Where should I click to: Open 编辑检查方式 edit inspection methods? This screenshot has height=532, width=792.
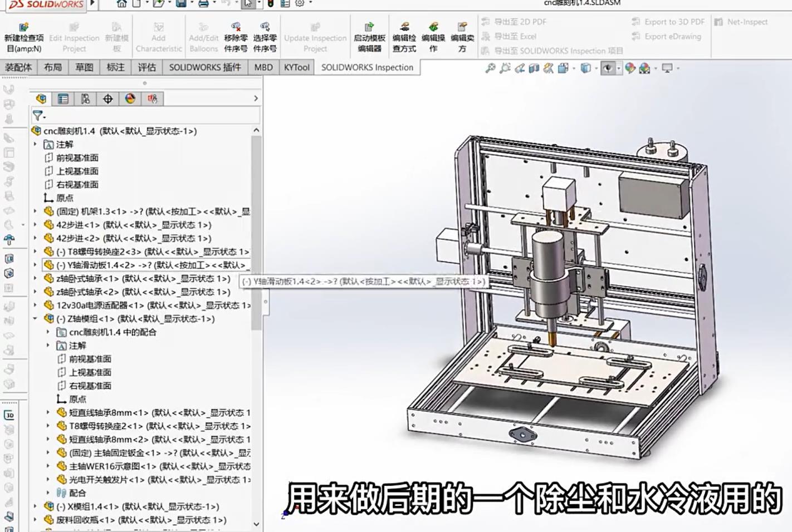click(404, 38)
